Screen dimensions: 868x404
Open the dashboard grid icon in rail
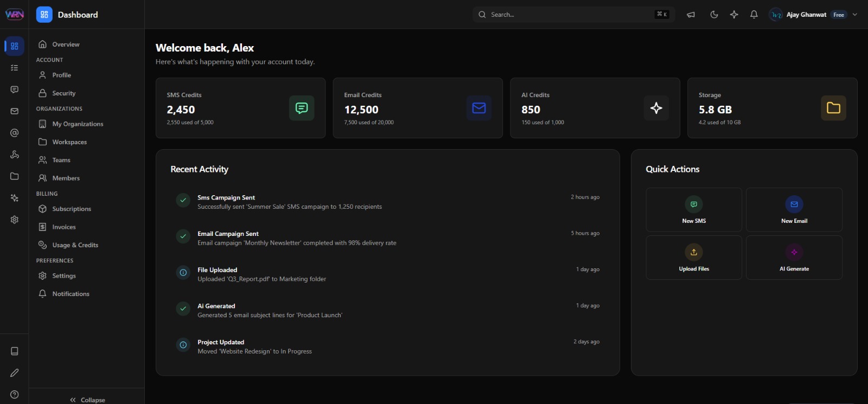[15, 46]
